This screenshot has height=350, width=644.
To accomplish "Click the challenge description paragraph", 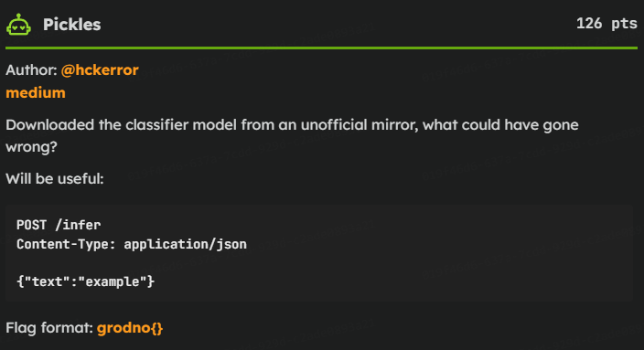I will [292, 135].
